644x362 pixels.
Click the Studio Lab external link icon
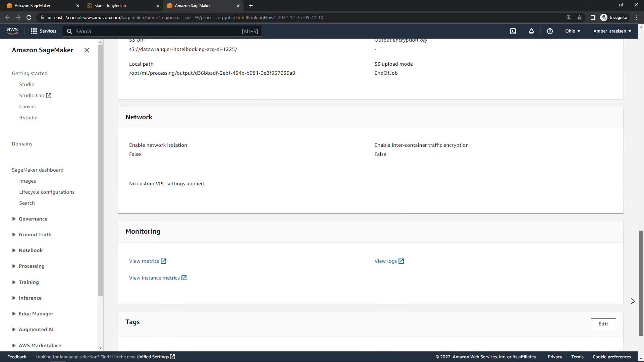[x=49, y=96]
